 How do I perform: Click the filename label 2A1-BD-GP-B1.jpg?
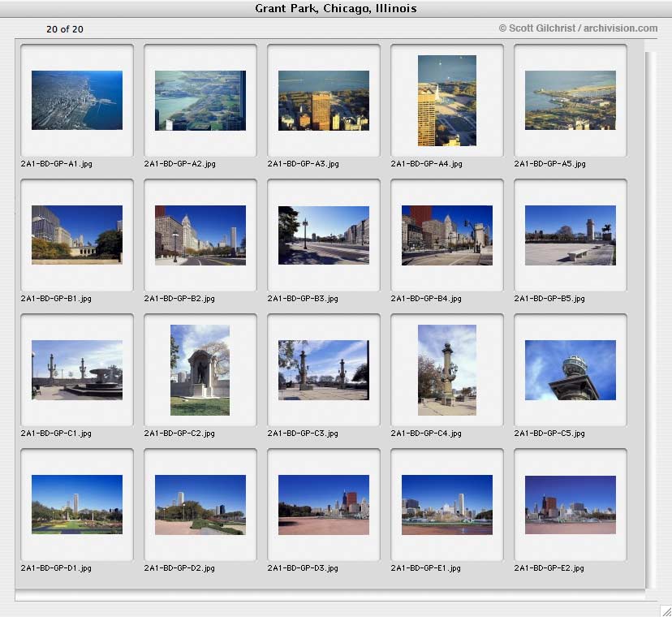[x=56, y=299]
